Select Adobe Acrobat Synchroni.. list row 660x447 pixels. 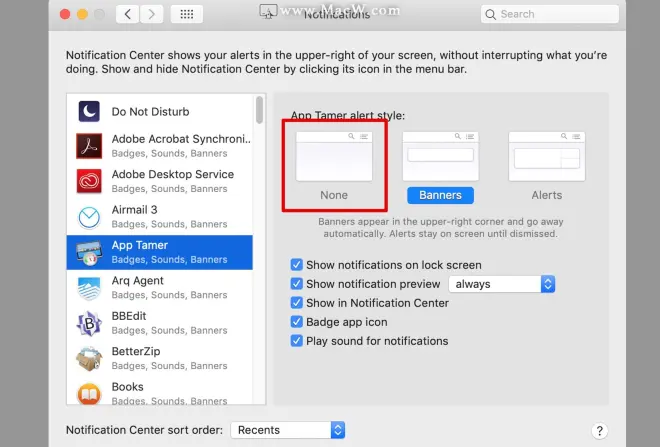click(160, 146)
